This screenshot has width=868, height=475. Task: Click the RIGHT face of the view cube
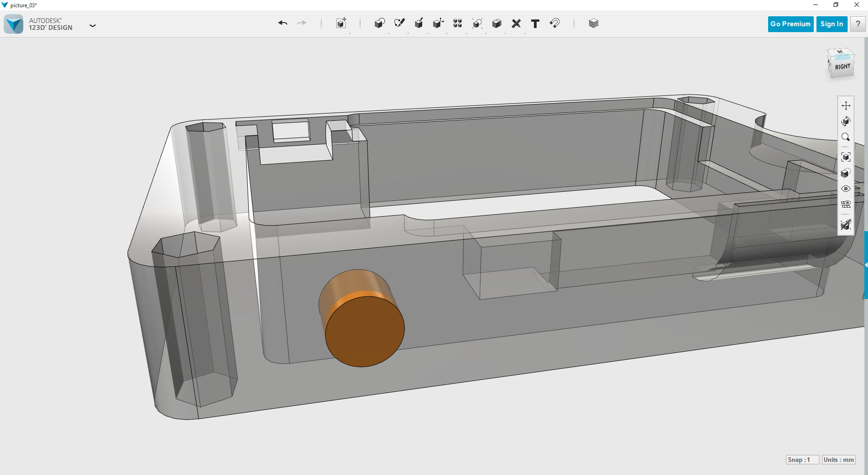click(842, 67)
